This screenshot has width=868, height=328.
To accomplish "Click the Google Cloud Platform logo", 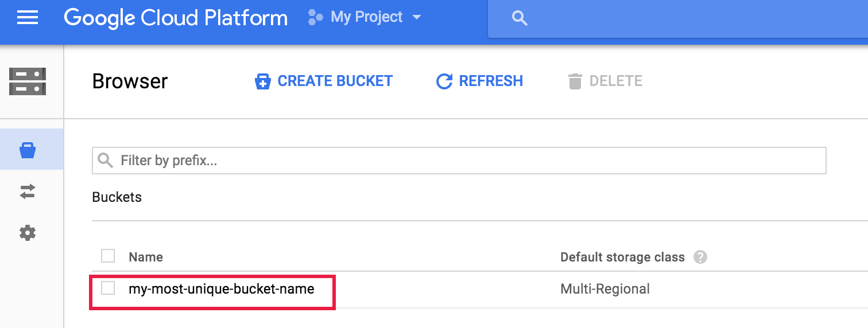I will [176, 18].
